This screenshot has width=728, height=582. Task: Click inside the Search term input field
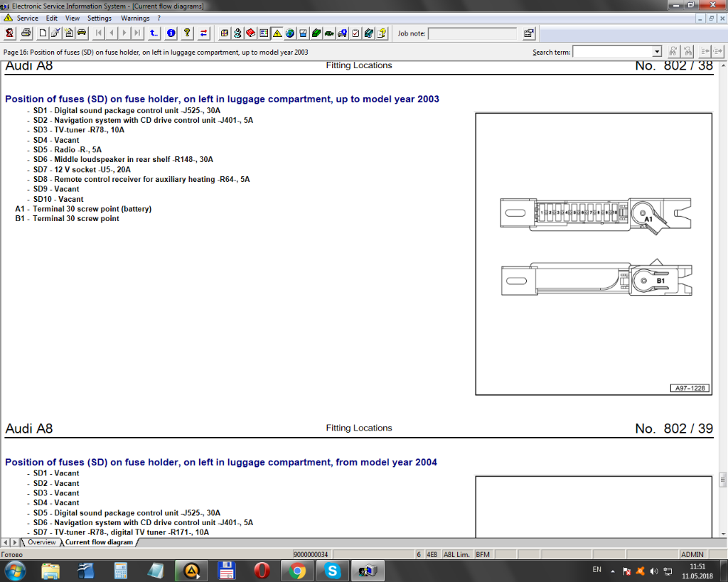click(612, 52)
